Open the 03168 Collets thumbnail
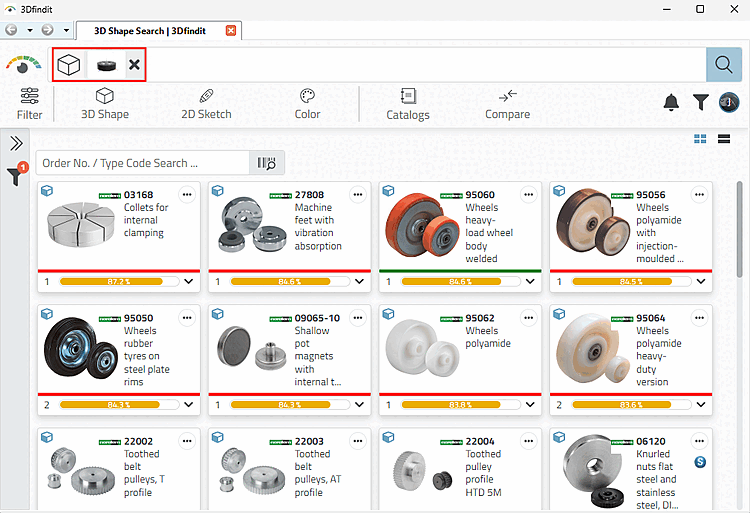750x513 pixels. (81, 224)
